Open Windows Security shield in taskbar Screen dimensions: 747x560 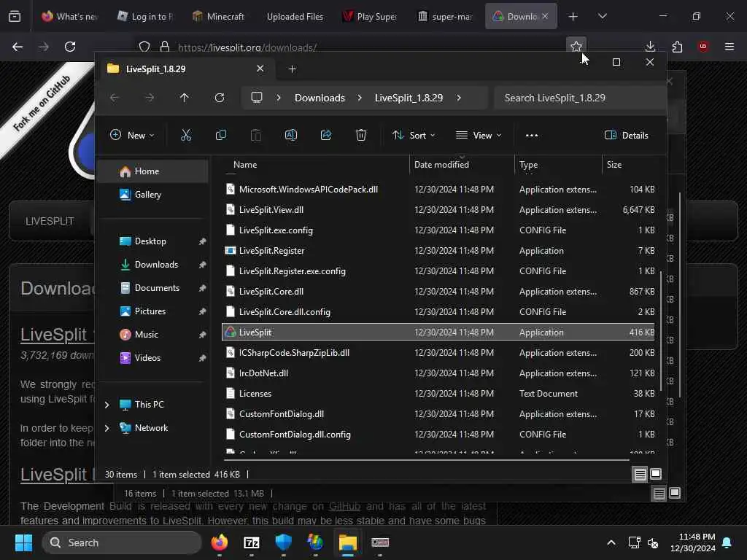click(284, 542)
